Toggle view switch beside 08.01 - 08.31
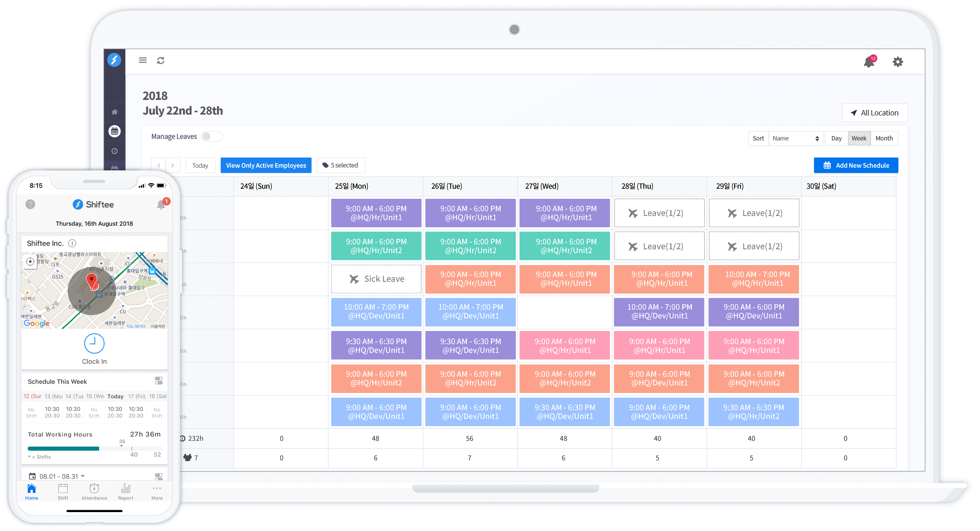Screen dimensions: 980x531 159,476
